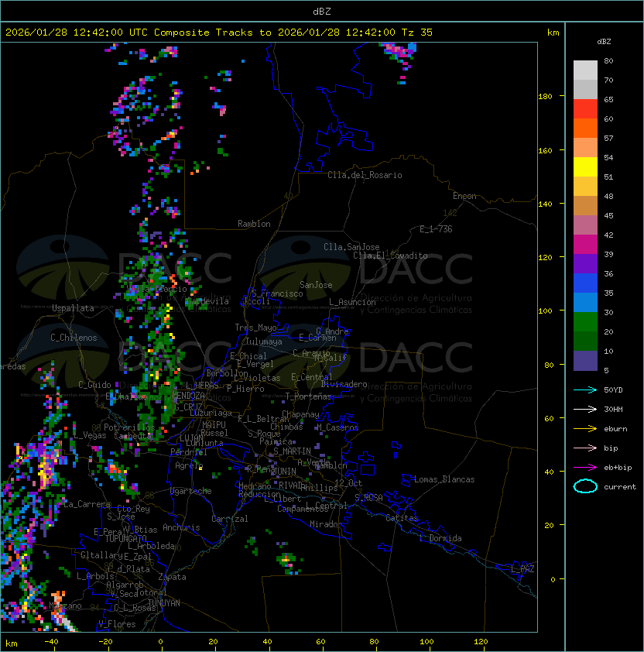The width and height of the screenshot is (644, 652).
Task: Click the 'Lomas_Blancas' place label
Action: pos(444,479)
